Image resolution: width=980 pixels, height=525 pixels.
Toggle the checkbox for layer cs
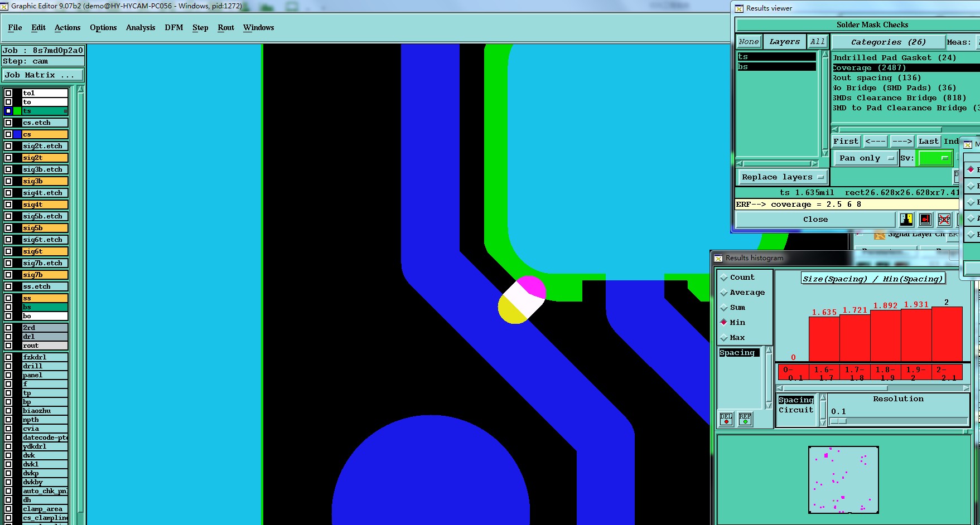8,134
